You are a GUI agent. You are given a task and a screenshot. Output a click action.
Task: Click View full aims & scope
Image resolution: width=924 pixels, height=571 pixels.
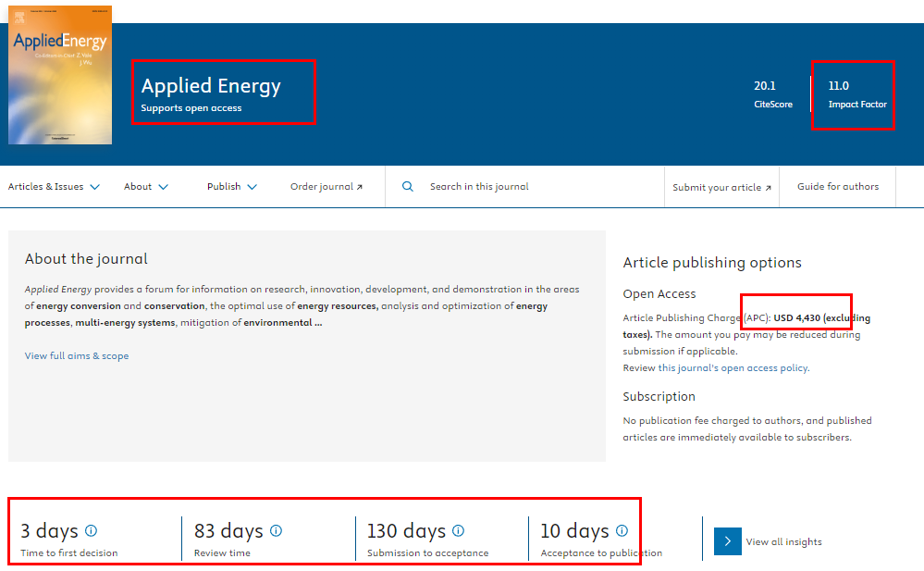pos(77,356)
